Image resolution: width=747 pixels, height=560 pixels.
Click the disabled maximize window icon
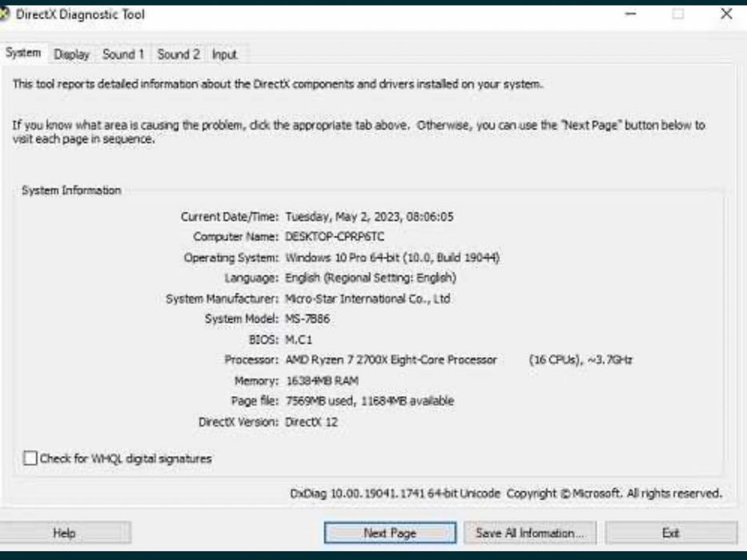pos(678,14)
